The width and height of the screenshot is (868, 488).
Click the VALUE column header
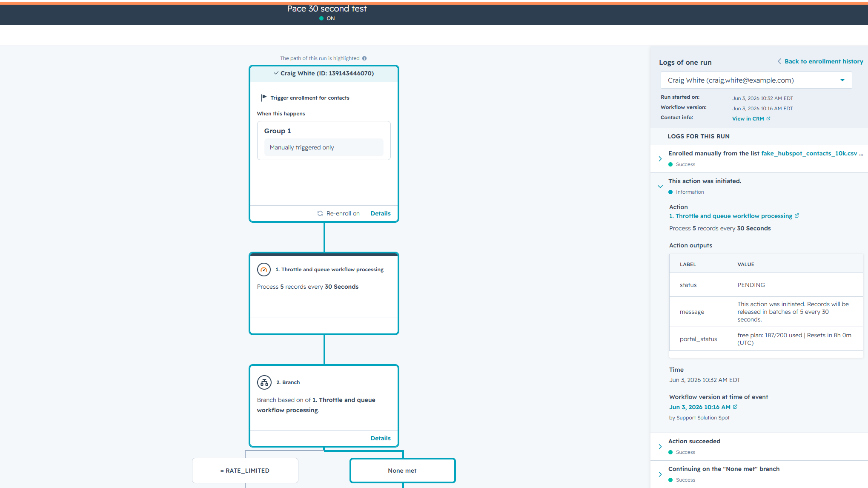(745, 264)
